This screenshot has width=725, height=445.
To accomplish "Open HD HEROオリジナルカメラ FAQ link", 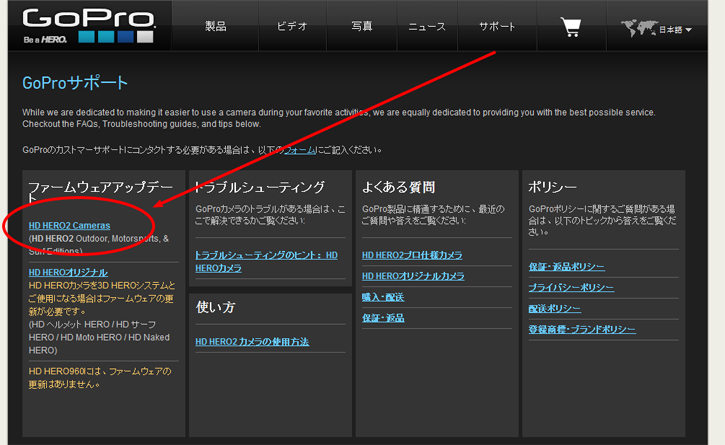I will [413, 276].
